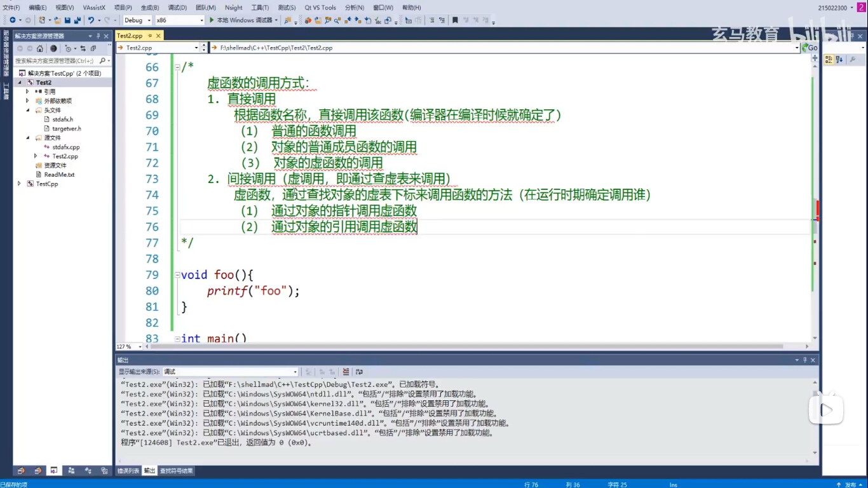868x488 pixels.
Task: Clear all output with the toolbar icon
Action: (346, 372)
